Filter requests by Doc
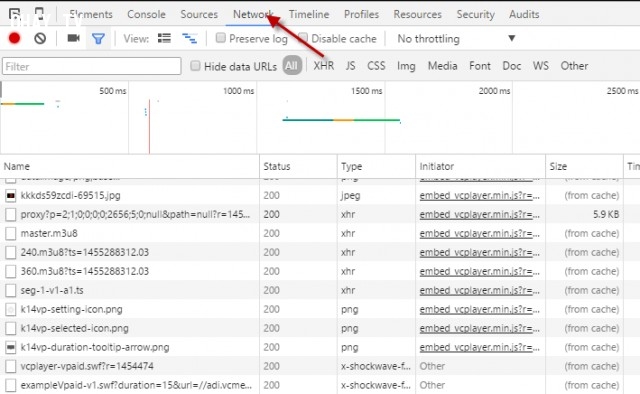Viewport: 640px width, 394px height. [x=512, y=66]
